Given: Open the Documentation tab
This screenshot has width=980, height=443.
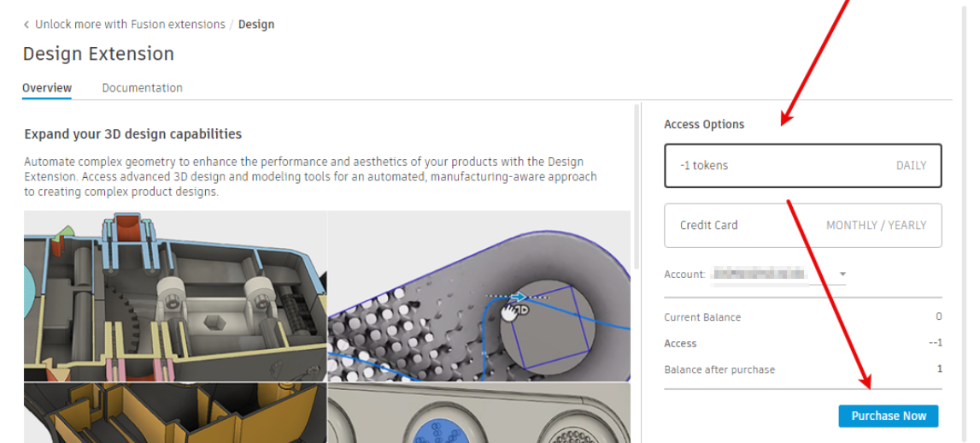Looking at the screenshot, I should 143,87.
